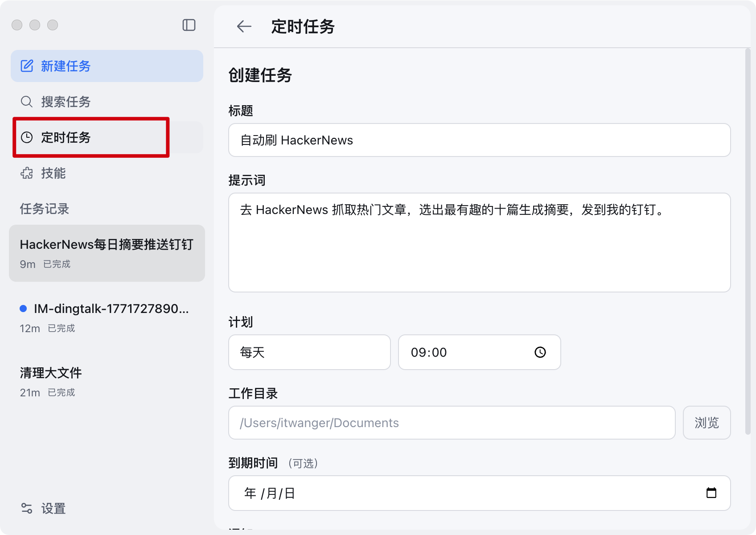Viewport: 756px width, 535px height.
Task: Click the 新建任务 edit icon
Action: point(27,66)
